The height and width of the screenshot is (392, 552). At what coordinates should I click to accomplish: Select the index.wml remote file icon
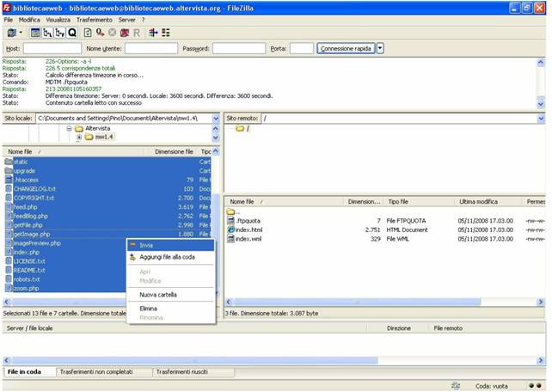click(x=230, y=239)
